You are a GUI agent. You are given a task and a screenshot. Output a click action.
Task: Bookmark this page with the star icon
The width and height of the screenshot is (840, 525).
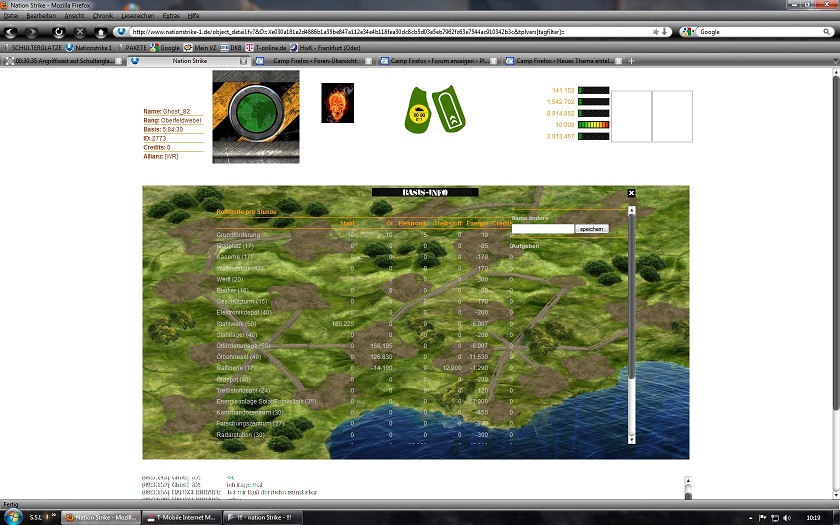[x=656, y=32]
